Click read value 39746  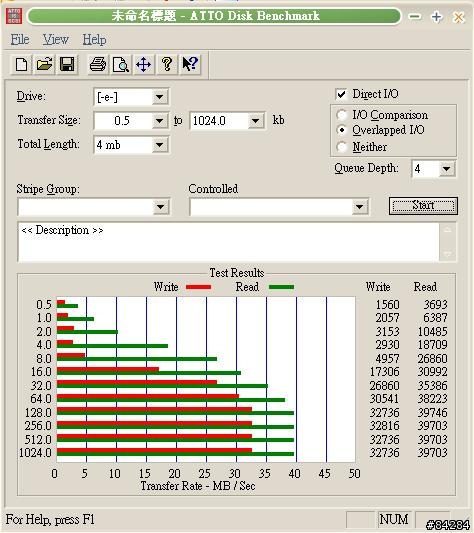433,412
